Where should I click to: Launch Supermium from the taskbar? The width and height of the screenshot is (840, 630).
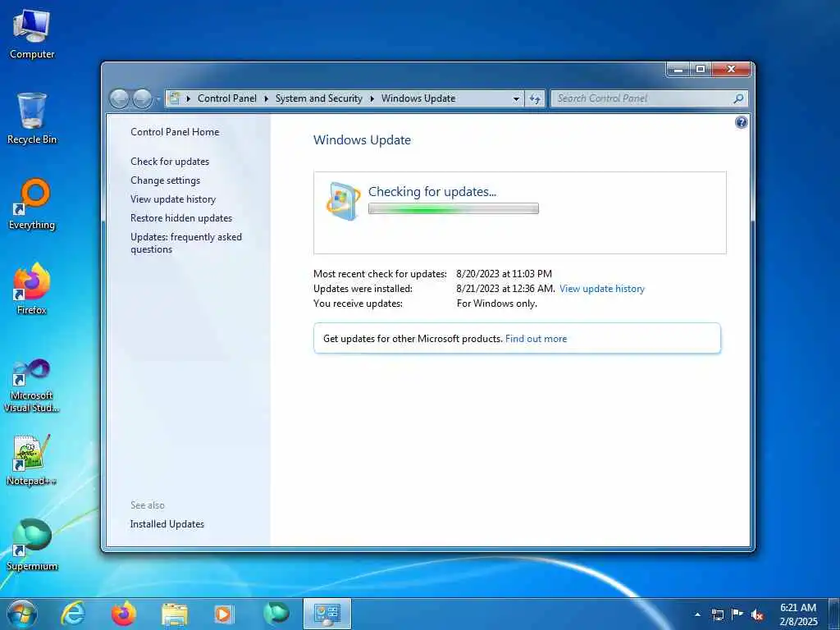pyautogui.click(x=276, y=614)
